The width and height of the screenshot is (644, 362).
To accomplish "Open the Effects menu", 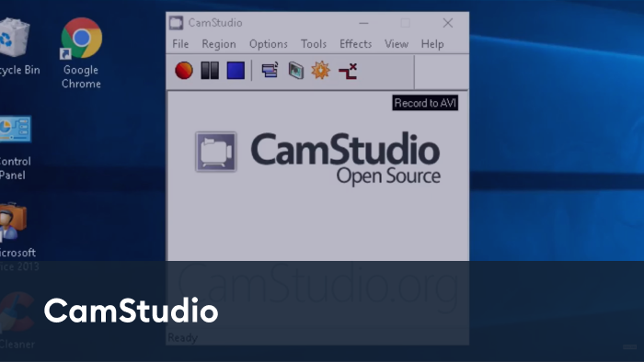I will point(355,44).
